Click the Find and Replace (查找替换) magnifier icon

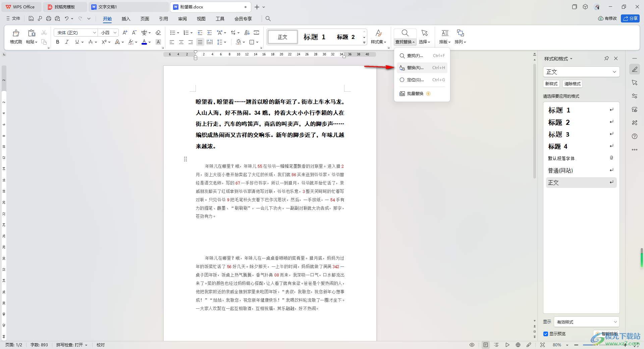[405, 33]
